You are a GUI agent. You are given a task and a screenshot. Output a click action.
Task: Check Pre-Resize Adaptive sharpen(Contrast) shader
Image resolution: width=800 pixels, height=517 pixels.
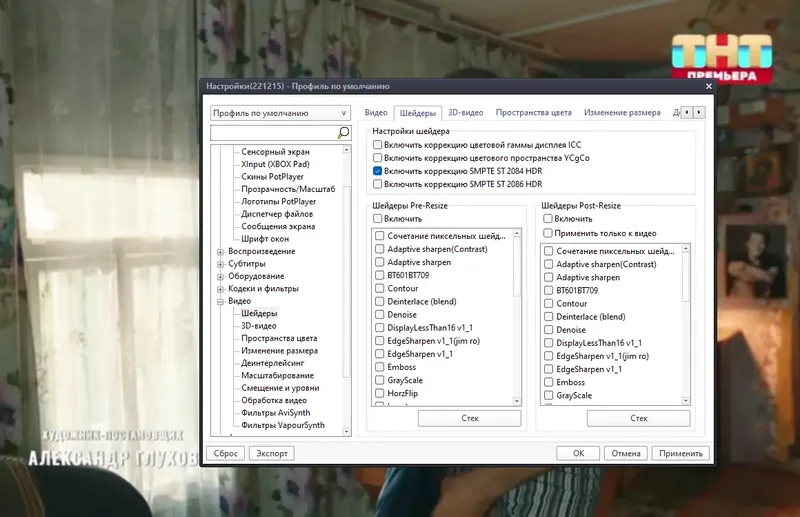tap(380, 249)
